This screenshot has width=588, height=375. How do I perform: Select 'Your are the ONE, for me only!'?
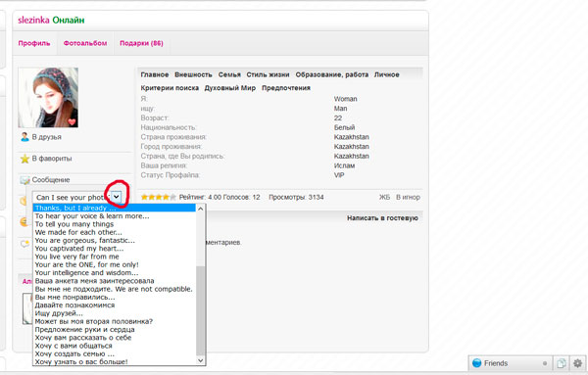[x=115, y=264]
